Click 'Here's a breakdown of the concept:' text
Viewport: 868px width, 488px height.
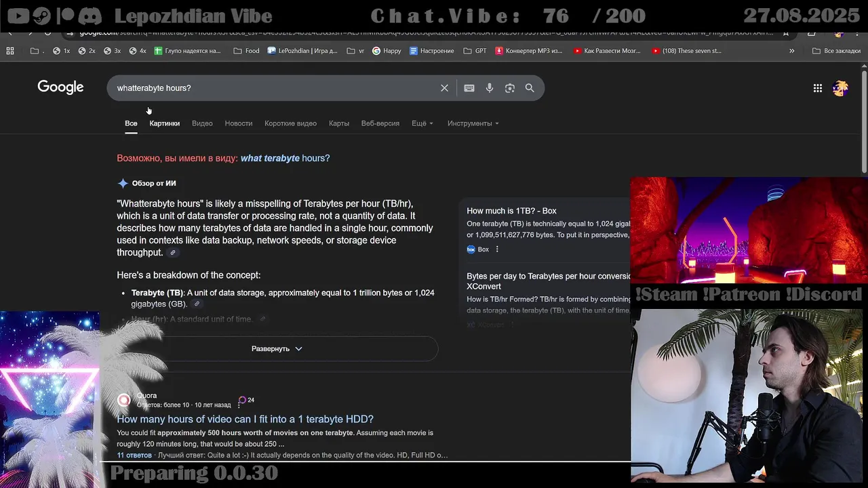(x=189, y=275)
